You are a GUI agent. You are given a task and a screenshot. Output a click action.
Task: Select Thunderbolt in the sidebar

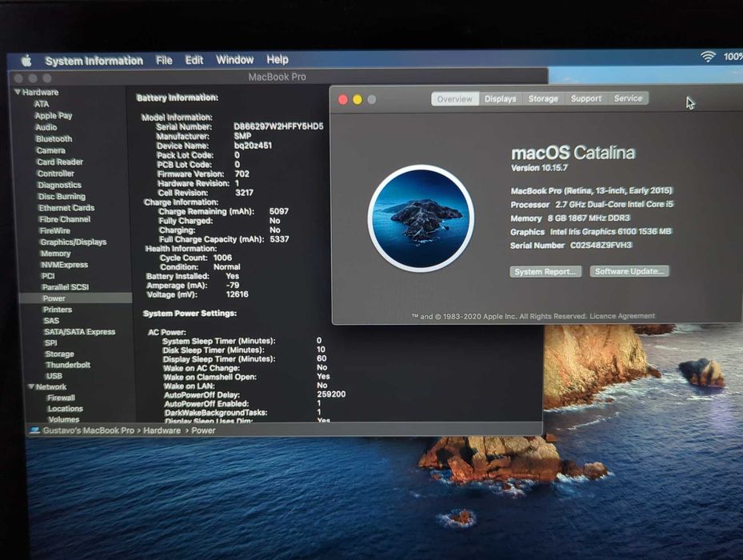click(x=68, y=365)
